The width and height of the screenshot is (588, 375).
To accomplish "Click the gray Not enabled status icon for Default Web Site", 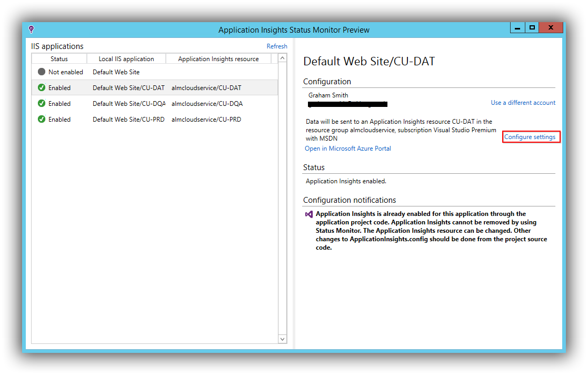I will (x=42, y=72).
